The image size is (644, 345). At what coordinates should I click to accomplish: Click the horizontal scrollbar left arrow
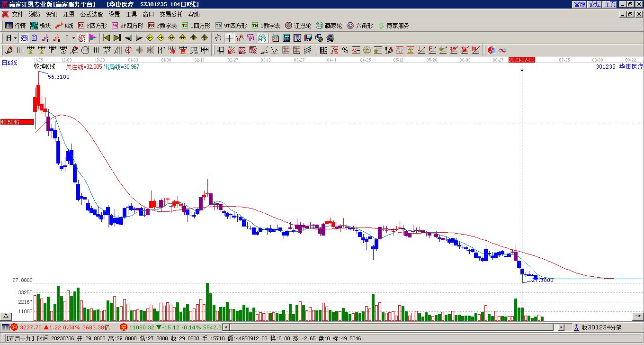(x=226, y=327)
